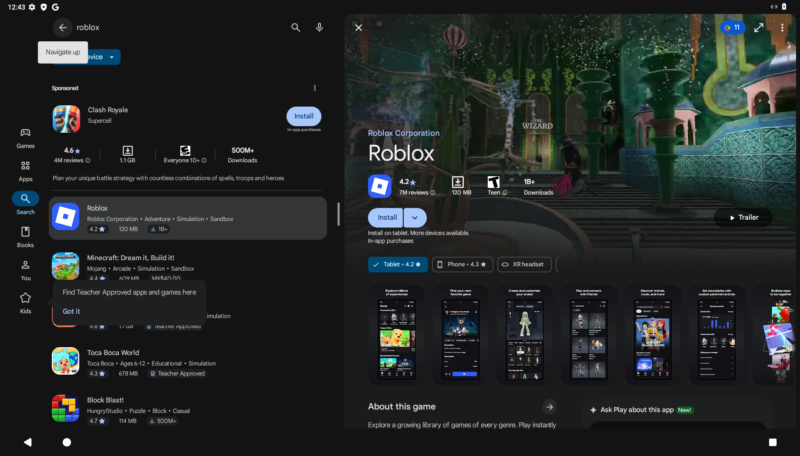Open the Toca Boca World result
Image resolution: width=800 pixels, height=456 pixels.
coord(188,362)
